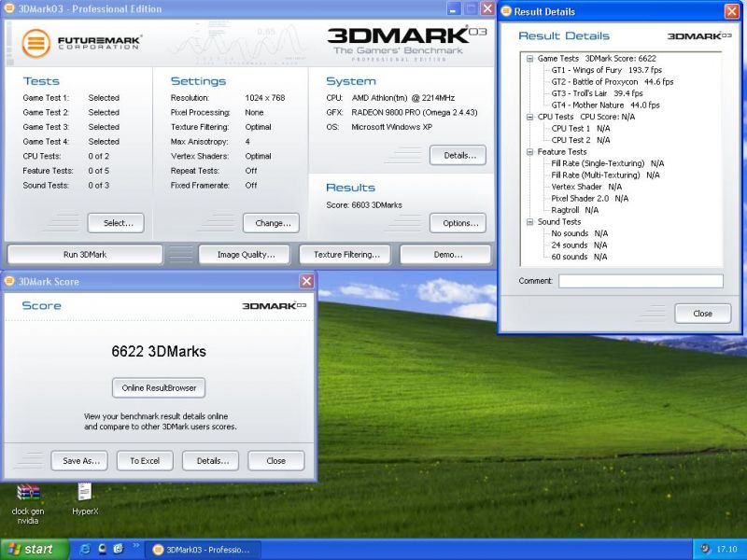Select the Pixel Shader 2.0 row
747x560 pixels.
pos(590,199)
